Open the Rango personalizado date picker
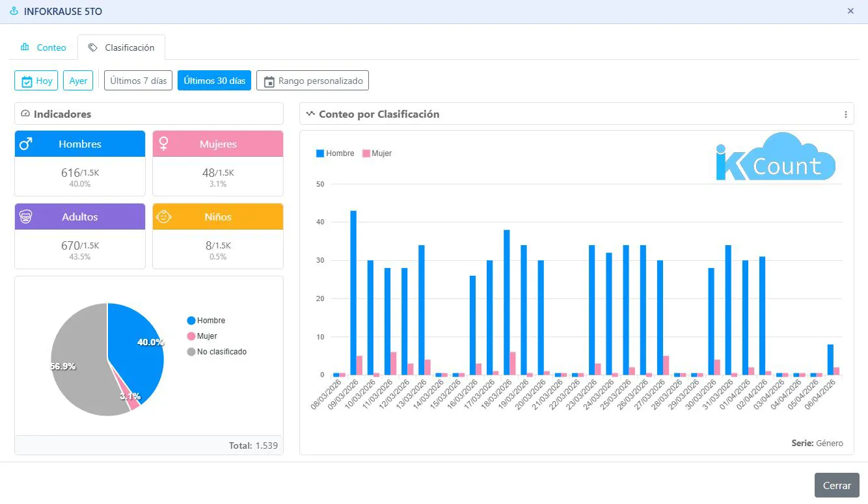The width and height of the screenshot is (868, 504). tap(313, 81)
